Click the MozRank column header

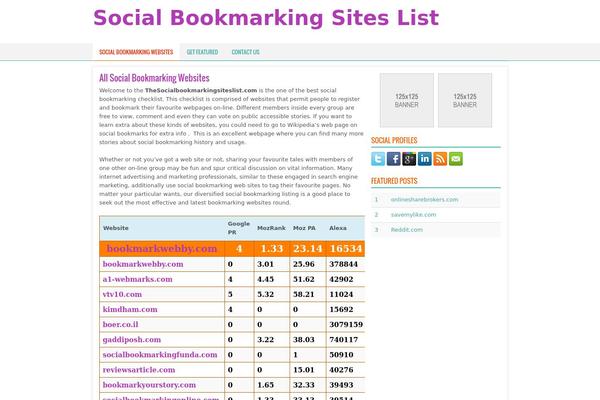point(271,228)
